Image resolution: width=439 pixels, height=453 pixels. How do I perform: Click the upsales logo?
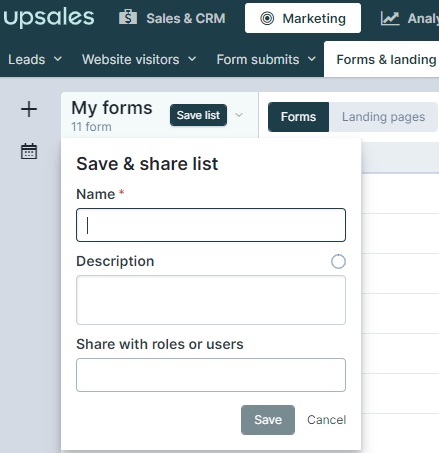(x=49, y=18)
